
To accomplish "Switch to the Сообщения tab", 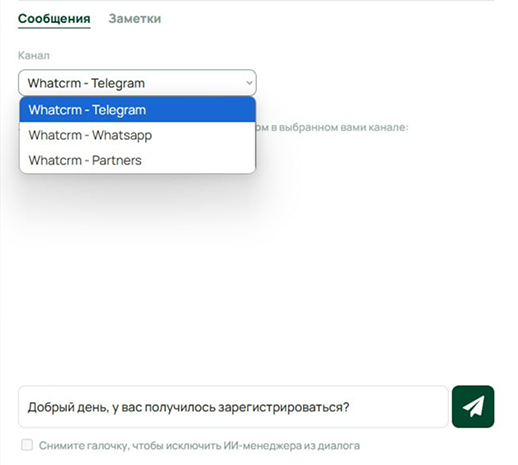I will pyautogui.click(x=54, y=19).
